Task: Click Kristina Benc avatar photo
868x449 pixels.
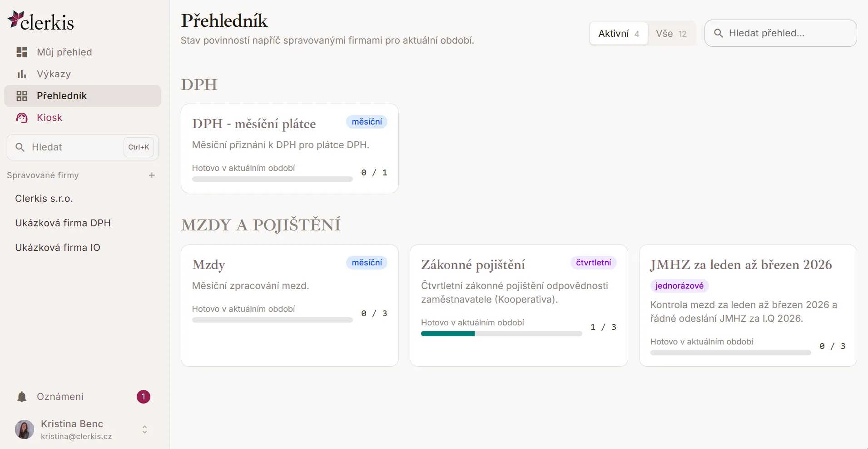Action: 25,429
